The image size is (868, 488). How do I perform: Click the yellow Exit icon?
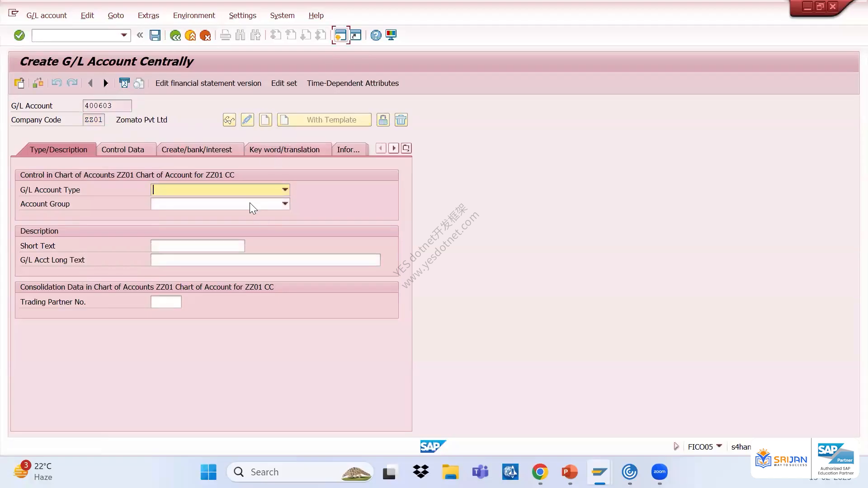click(190, 35)
